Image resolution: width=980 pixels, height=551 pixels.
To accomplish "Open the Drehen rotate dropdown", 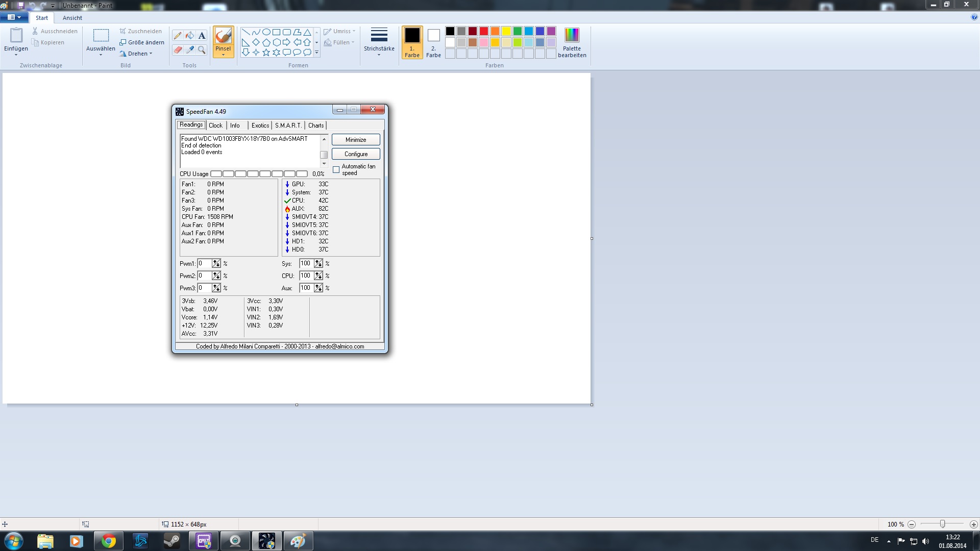I will (136, 54).
